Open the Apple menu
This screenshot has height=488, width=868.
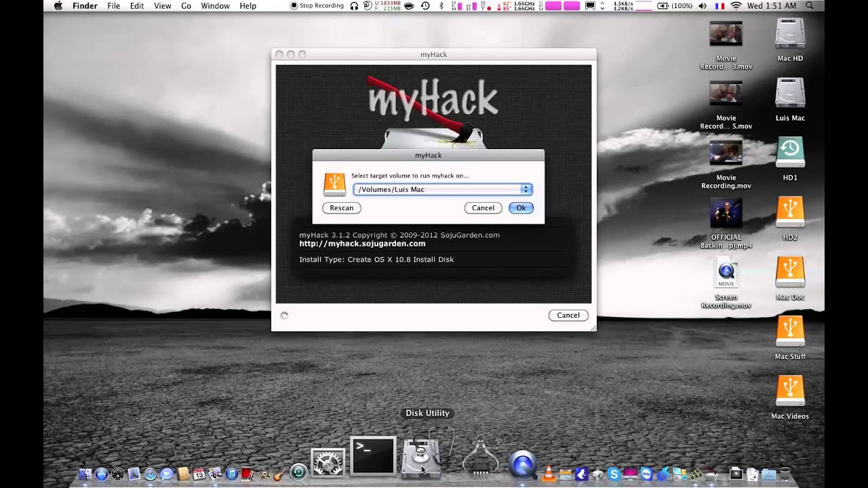tap(58, 5)
